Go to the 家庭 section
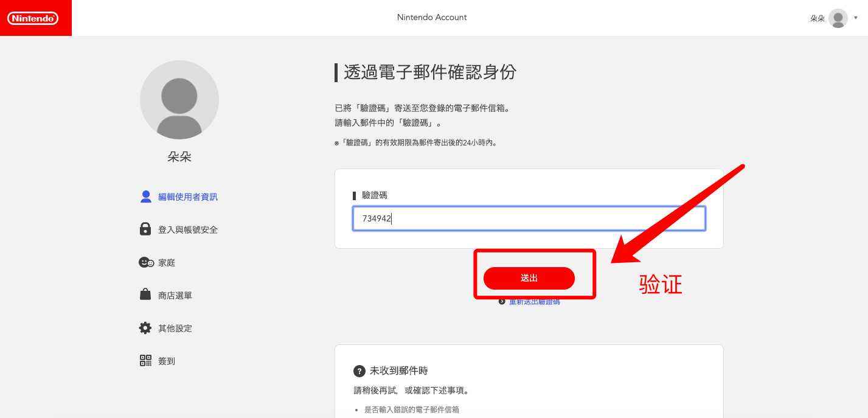Viewport: 868px width, 418px height. (x=167, y=262)
